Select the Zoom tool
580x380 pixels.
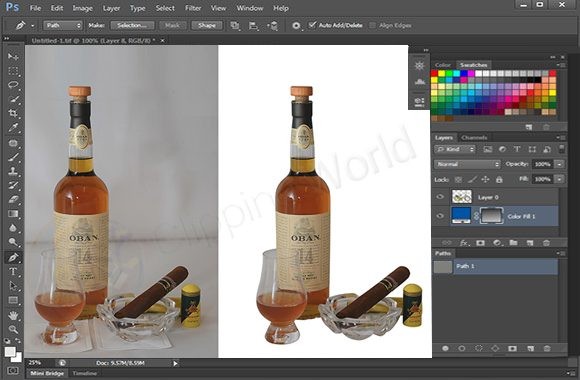13,329
